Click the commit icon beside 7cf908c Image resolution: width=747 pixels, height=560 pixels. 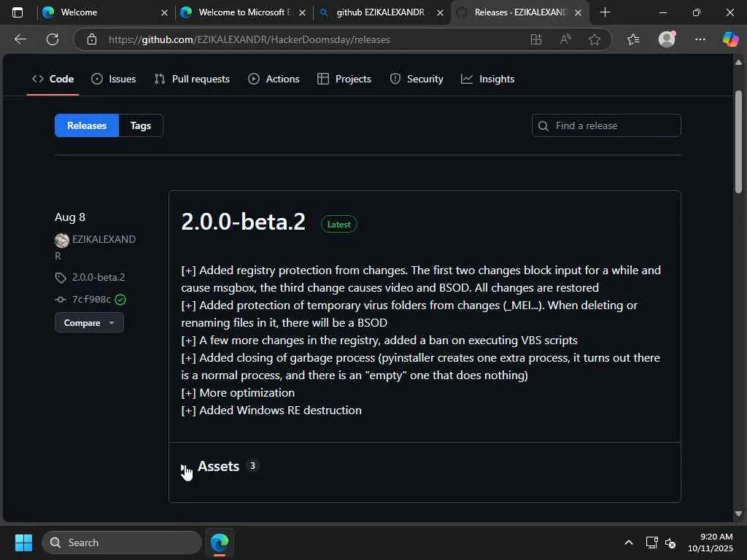[x=61, y=300]
